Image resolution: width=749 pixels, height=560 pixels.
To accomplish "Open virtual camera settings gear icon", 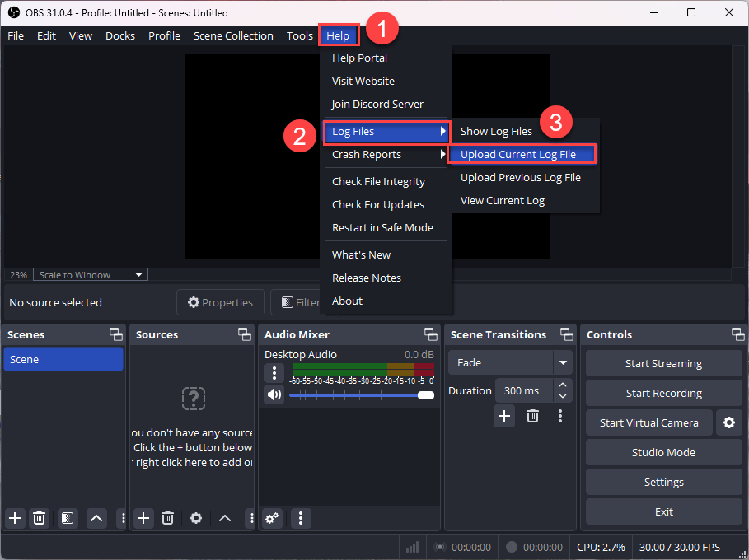I will tap(729, 422).
